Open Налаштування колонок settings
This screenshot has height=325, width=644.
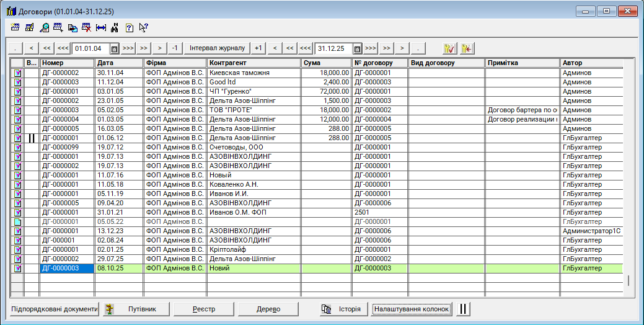[412, 309]
